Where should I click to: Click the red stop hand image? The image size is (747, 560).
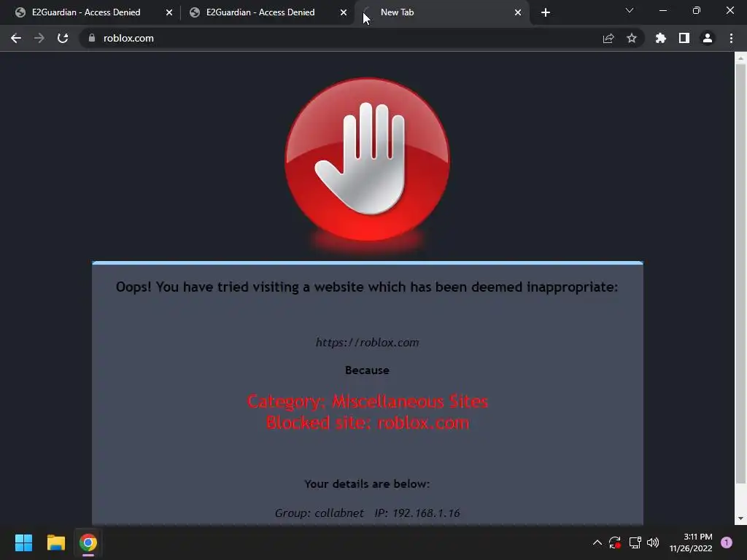pyautogui.click(x=367, y=160)
